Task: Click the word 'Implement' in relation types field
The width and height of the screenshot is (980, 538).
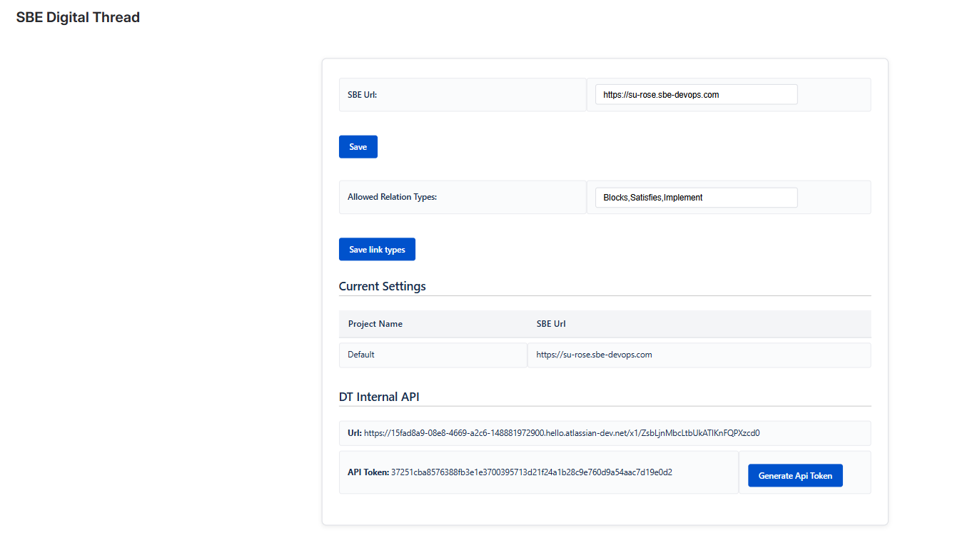Action: 683,198
